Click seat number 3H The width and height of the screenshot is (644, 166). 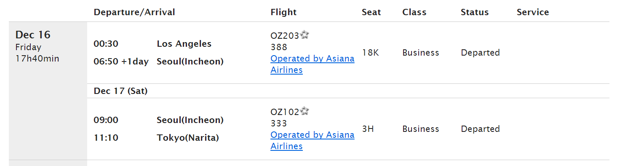pos(368,129)
